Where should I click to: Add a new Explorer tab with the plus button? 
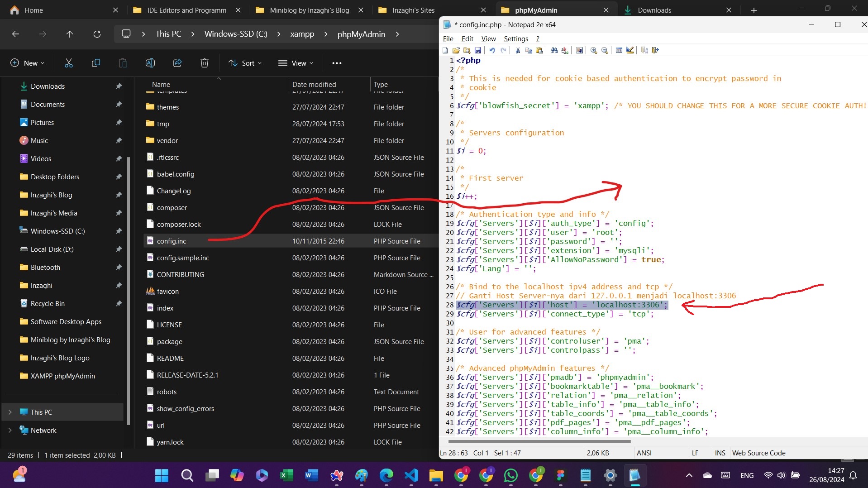(x=754, y=10)
